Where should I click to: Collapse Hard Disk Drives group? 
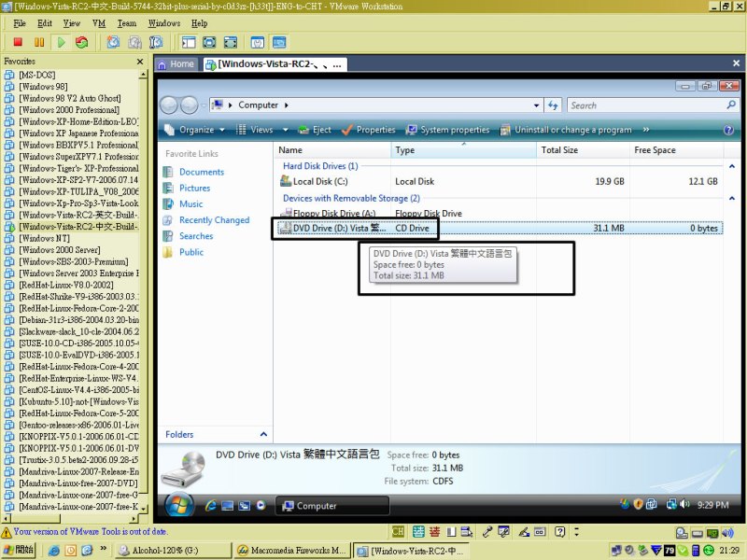(732, 166)
